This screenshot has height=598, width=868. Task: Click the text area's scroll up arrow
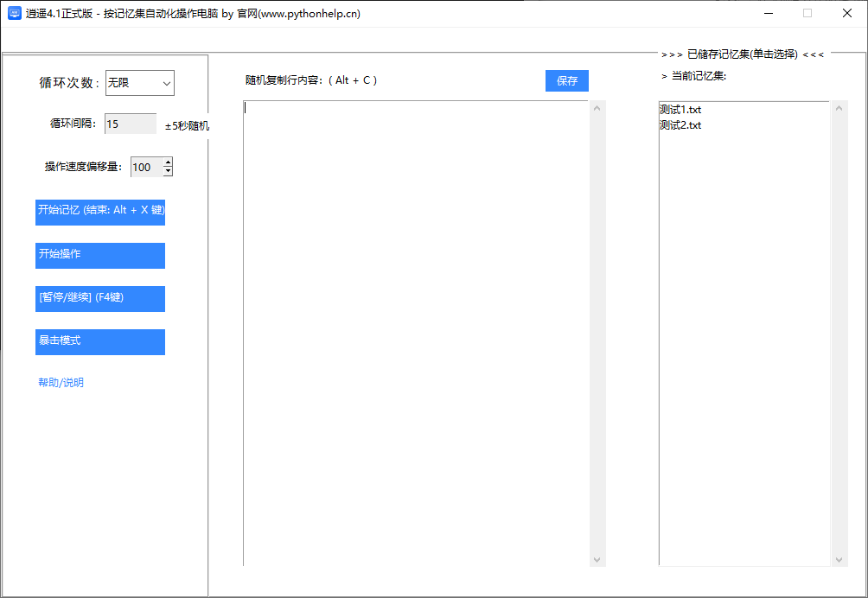tap(597, 108)
